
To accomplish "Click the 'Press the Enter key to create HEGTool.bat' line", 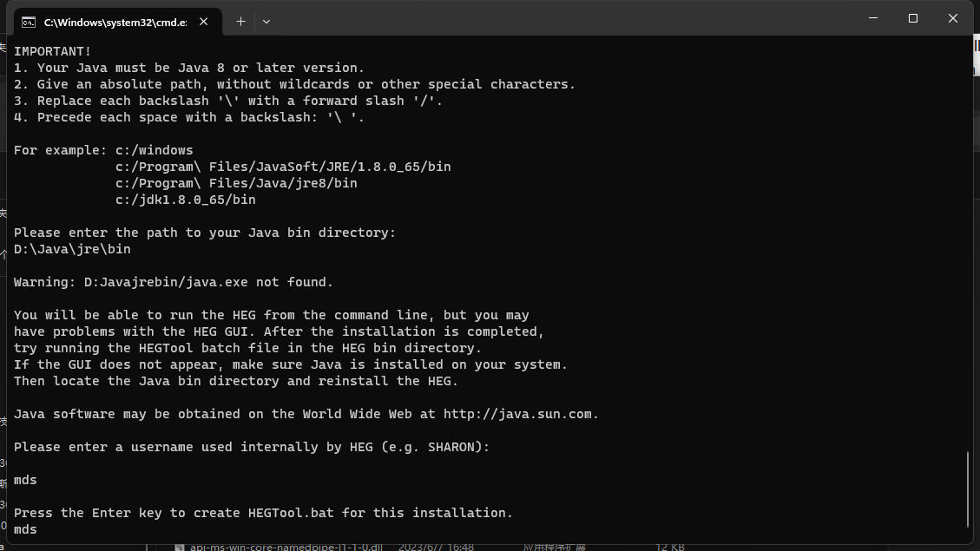I will (x=263, y=513).
